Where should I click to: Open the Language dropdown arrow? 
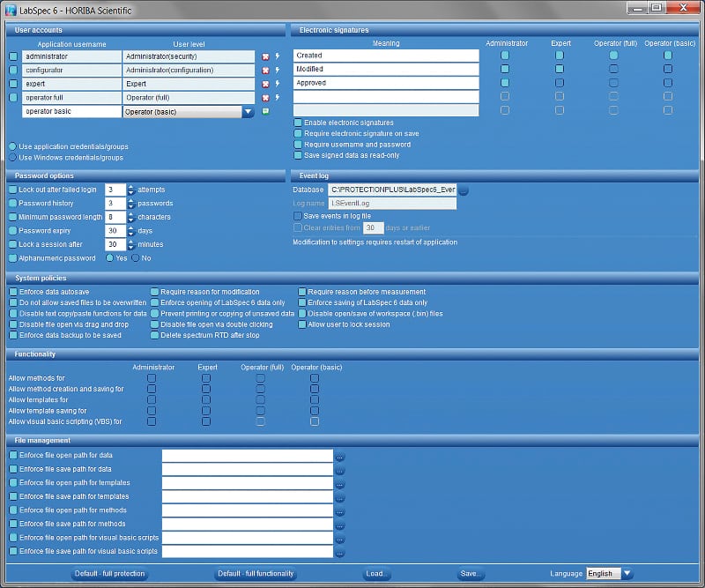click(627, 573)
